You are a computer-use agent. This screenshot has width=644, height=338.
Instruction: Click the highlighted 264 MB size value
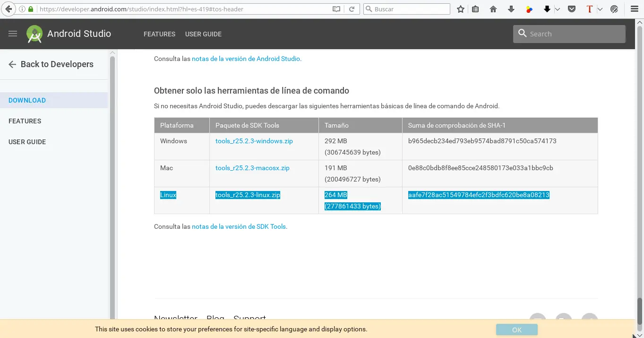tap(336, 195)
